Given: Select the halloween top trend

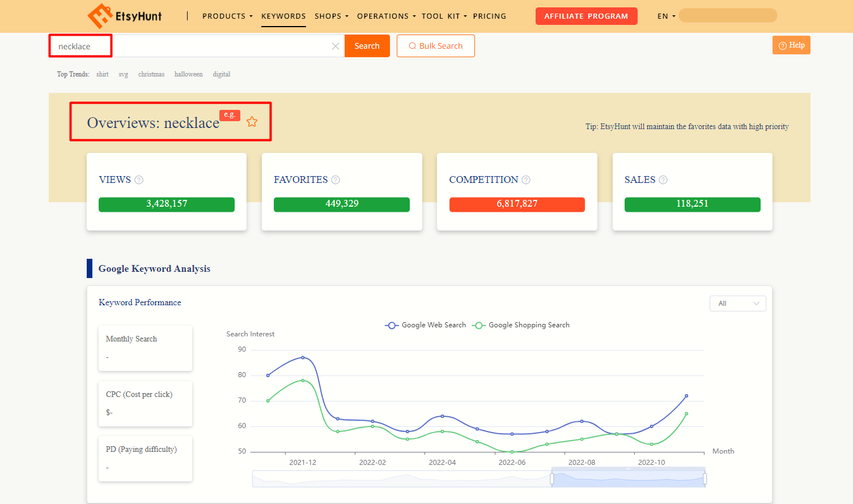Looking at the screenshot, I should click(x=189, y=74).
